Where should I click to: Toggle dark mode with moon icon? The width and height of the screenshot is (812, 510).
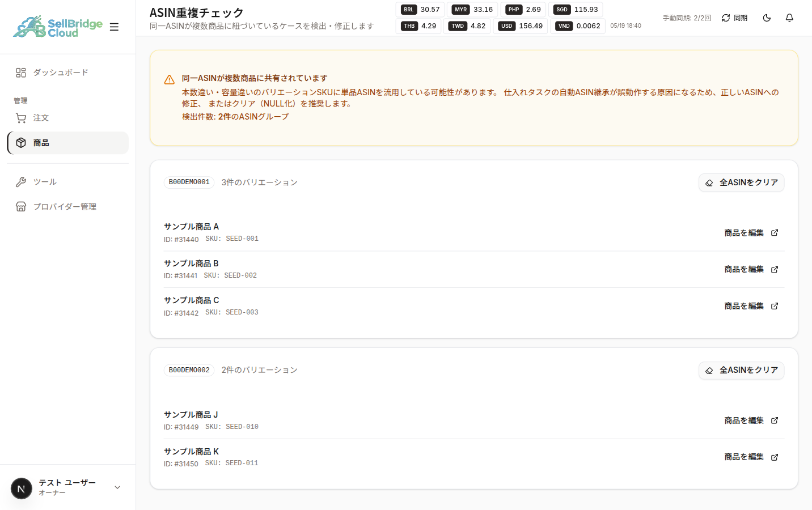tap(767, 18)
